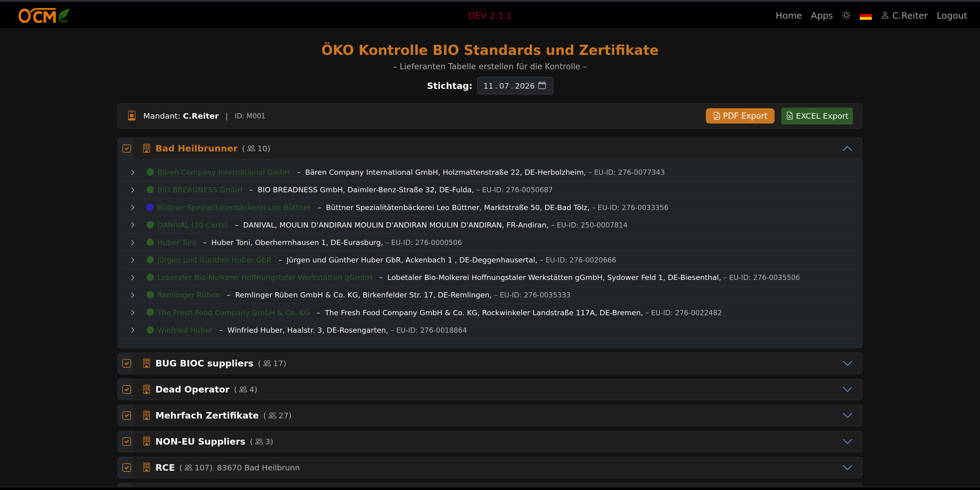Open the Stichtag calendar picker icon
980x490 pixels.
542,86
